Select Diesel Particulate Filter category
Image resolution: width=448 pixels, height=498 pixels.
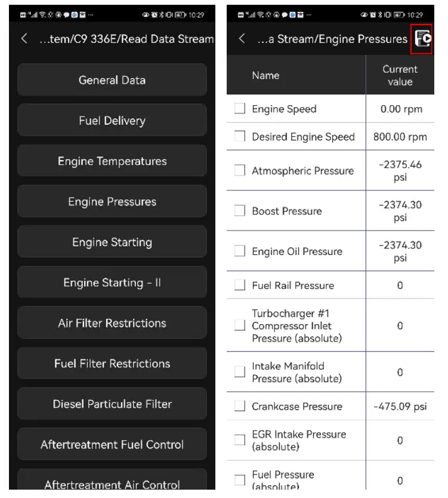[112, 404]
